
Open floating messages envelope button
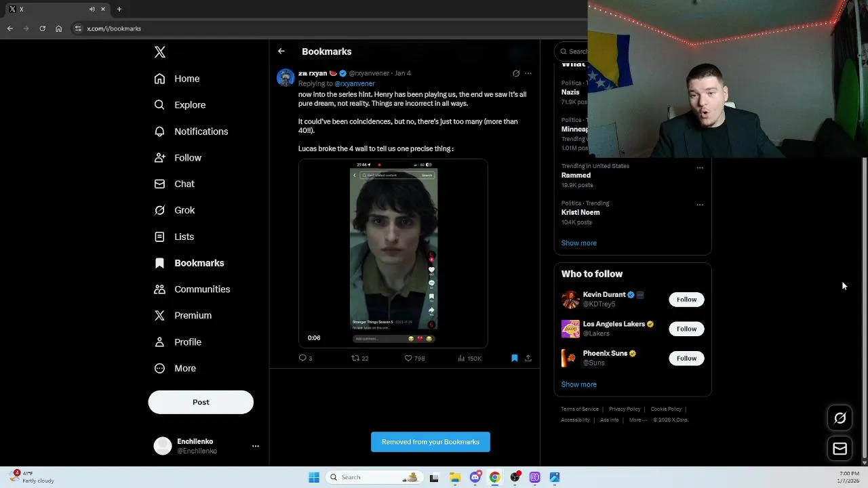point(840,449)
